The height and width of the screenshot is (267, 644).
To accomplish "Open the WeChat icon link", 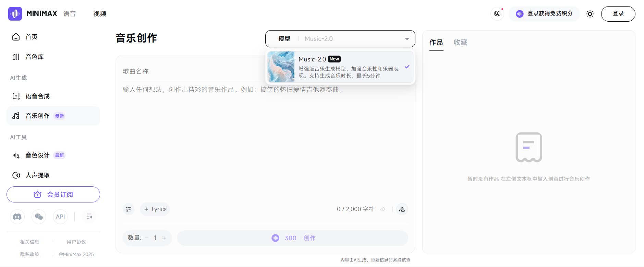I will [39, 217].
